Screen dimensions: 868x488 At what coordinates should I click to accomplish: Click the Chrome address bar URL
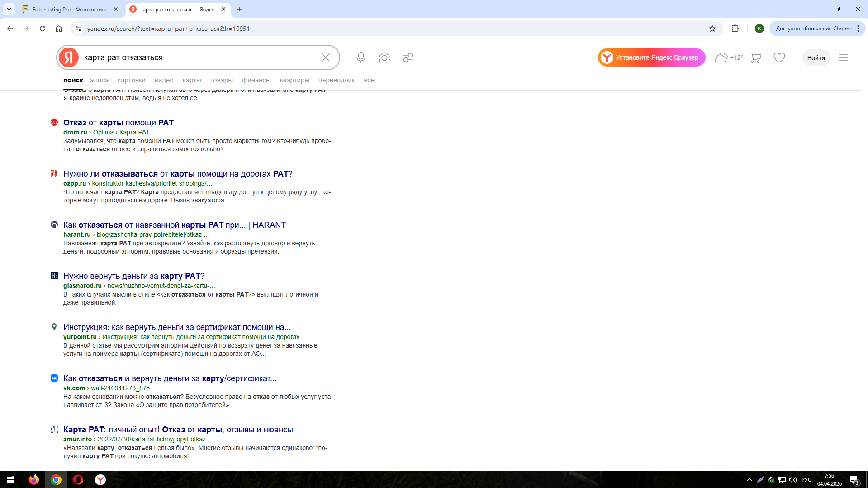point(168,29)
